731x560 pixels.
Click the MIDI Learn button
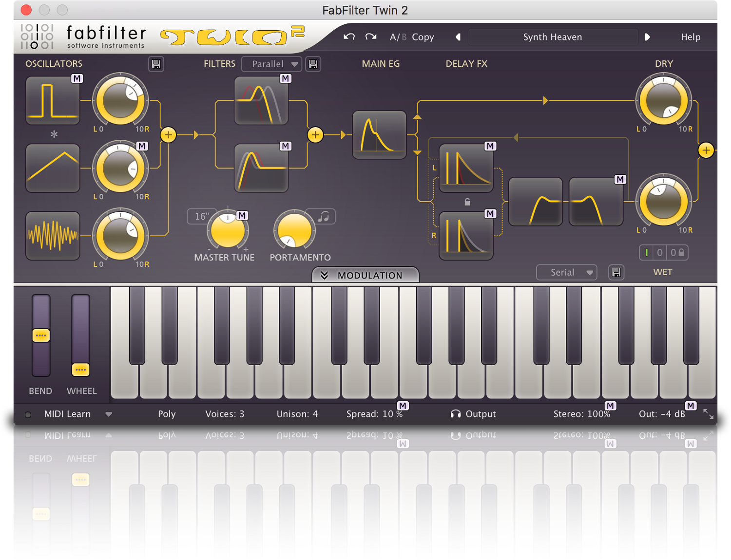pos(67,414)
